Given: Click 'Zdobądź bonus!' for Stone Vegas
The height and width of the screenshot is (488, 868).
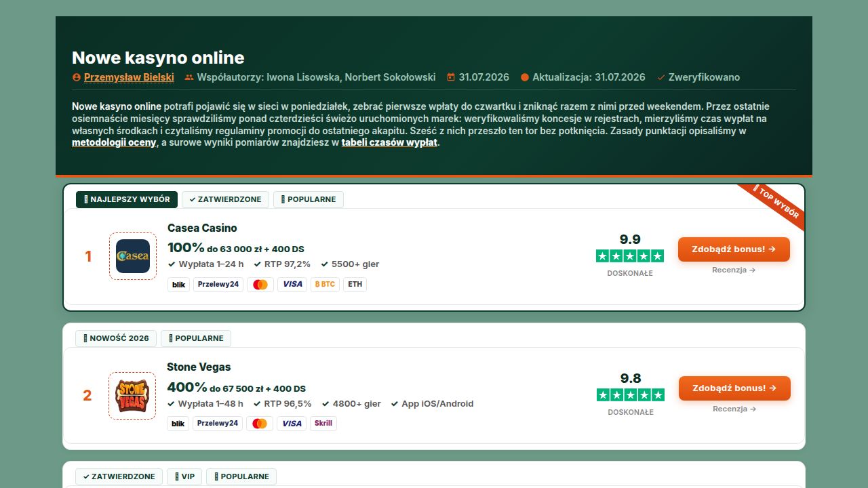Looking at the screenshot, I should point(734,388).
